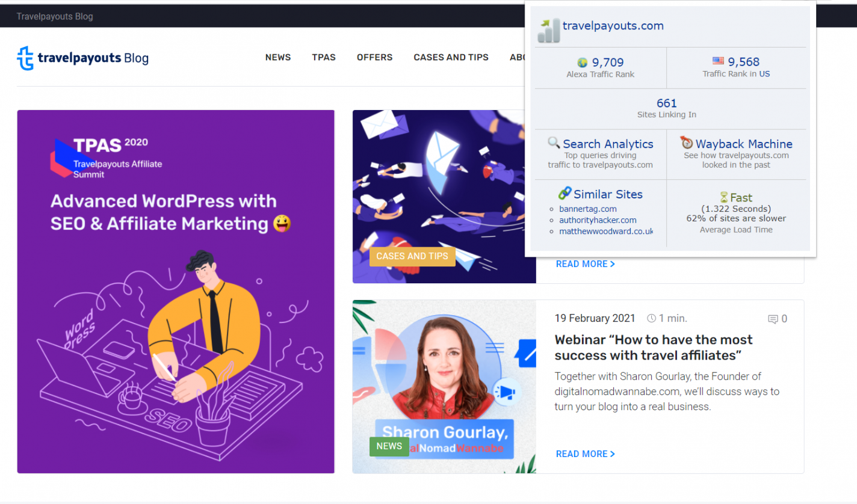Open the webinar article title about travel affiliates
The image size is (857, 504).
654,348
